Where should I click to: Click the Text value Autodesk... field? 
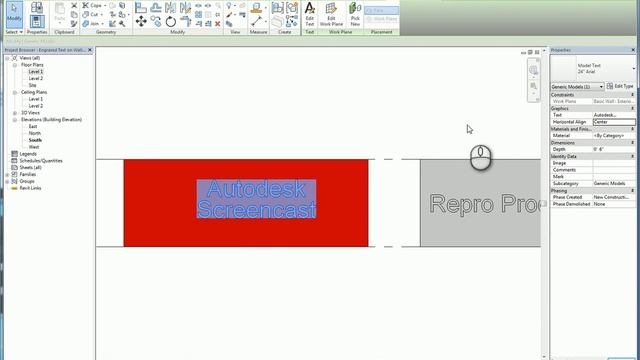tap(614, 115)
